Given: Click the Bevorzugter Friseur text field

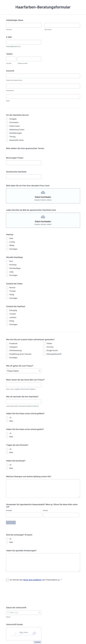Looking at the screenshot, I should 24,163.
